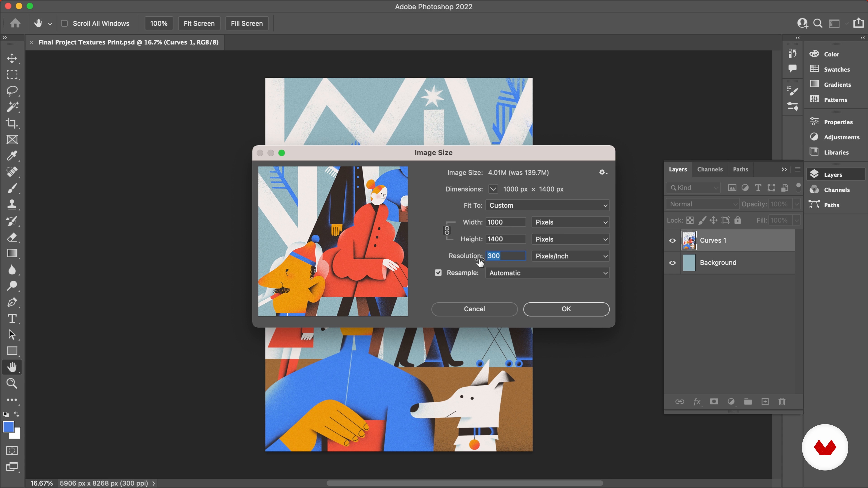
Task: Select the Eyedropper tool
Action: [12, 156]
